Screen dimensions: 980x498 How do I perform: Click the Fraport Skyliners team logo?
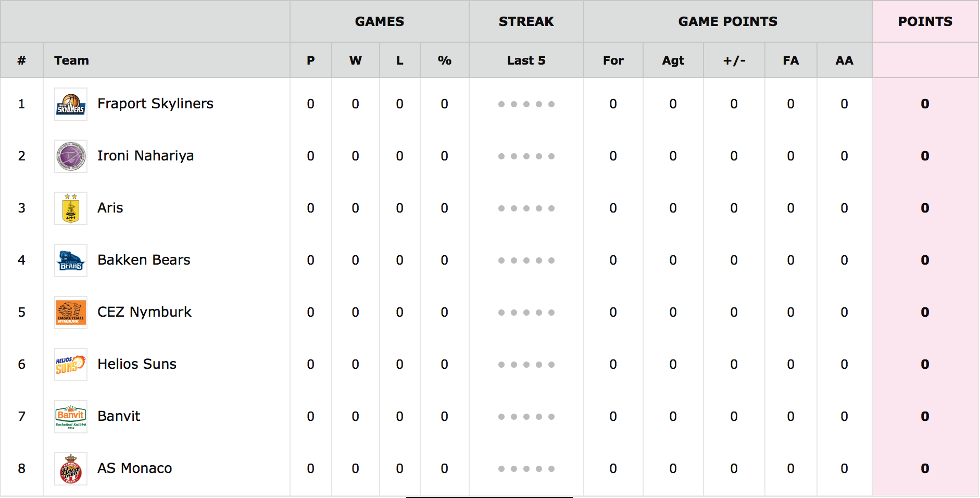click(x=71, y=104)
